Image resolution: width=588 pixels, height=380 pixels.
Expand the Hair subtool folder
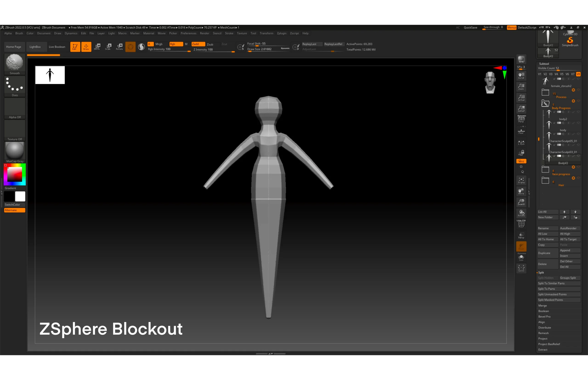click(545, 180)
